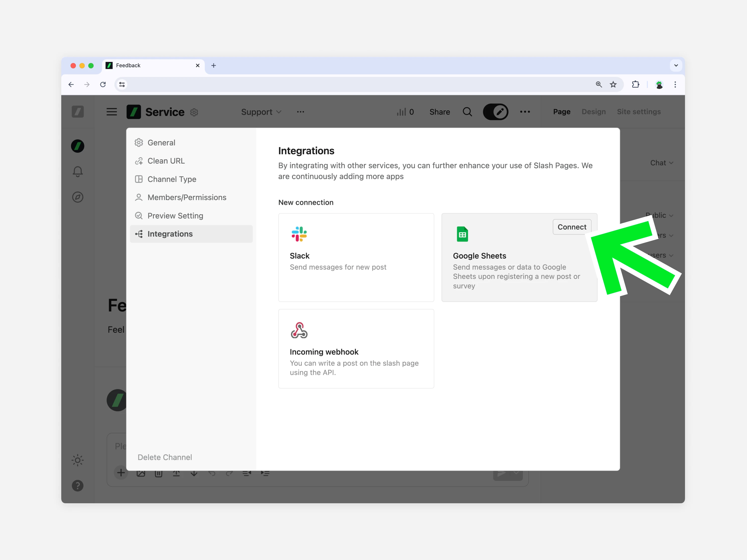Close the Feedback tab
747x560 pixels.
click(x=197, y=65)
